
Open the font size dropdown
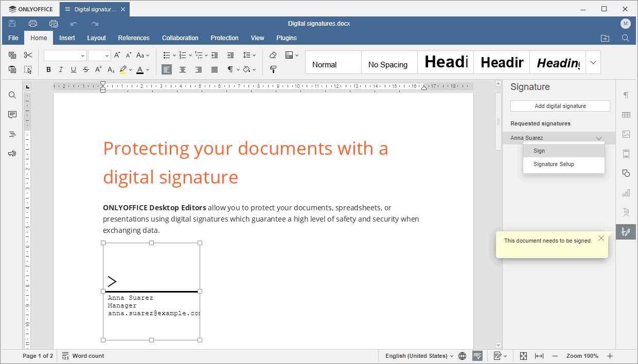(x=107, y=55)
